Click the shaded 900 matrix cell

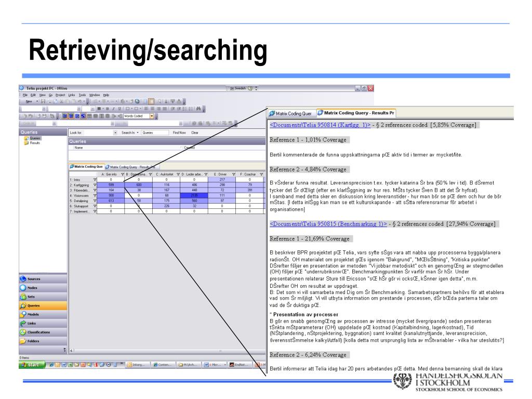[111, 195]
